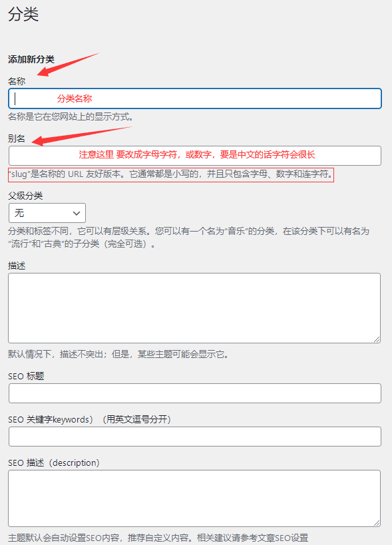This screenshot has height=545, width=392.
Task: Click the SEO 关键字keywords label
Action: tap(90, 419)
